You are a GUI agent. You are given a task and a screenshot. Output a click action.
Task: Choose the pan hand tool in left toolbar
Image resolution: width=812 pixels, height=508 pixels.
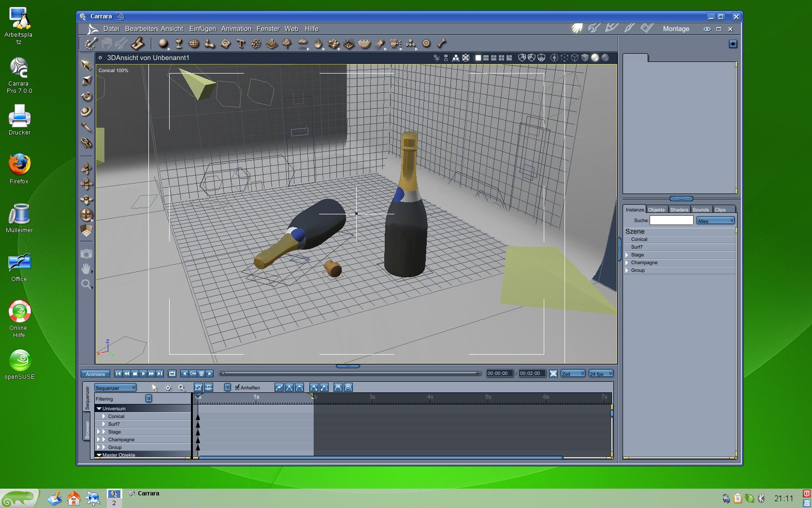pyautogui.click(x=86, y=269)
